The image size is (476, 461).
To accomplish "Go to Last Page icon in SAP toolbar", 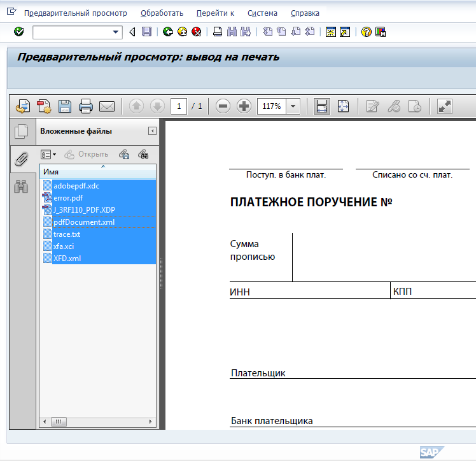I will 310,32.
